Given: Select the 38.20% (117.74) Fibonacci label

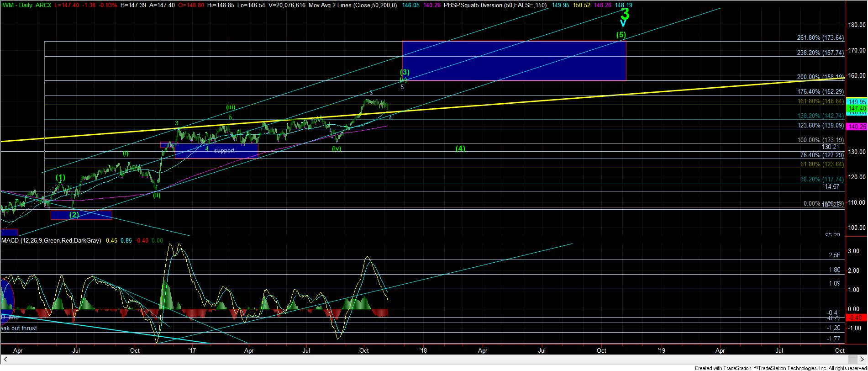Looking at the screenshot, I should point(822,180).
